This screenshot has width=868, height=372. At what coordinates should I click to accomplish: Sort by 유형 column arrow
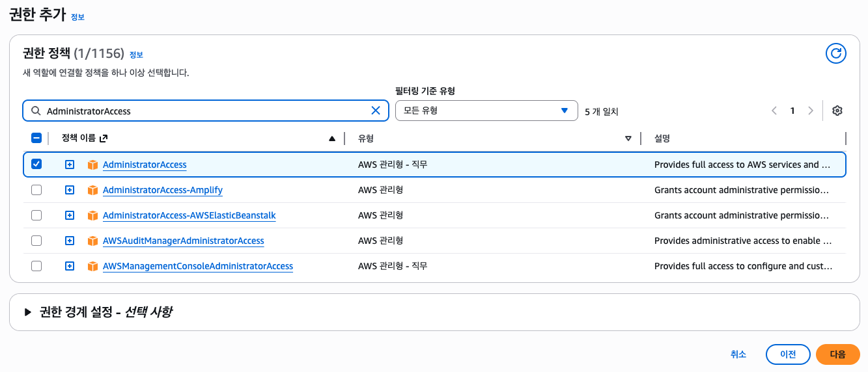[x=628, y=138]
